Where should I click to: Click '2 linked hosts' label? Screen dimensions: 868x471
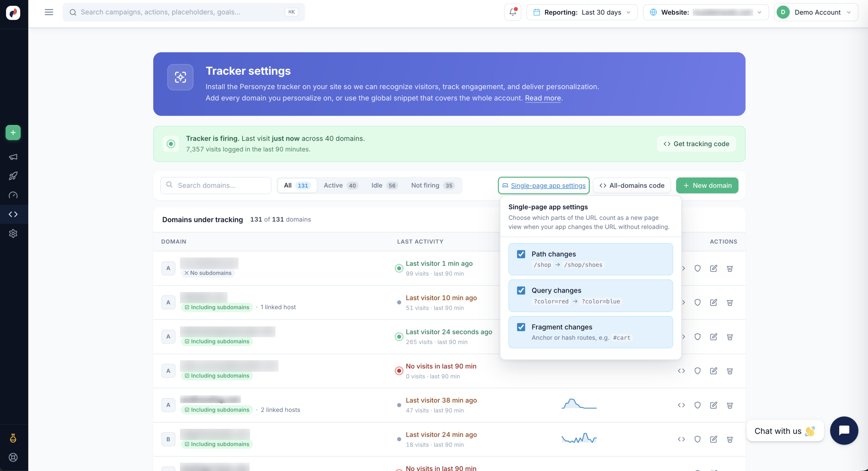pos(280,410)
